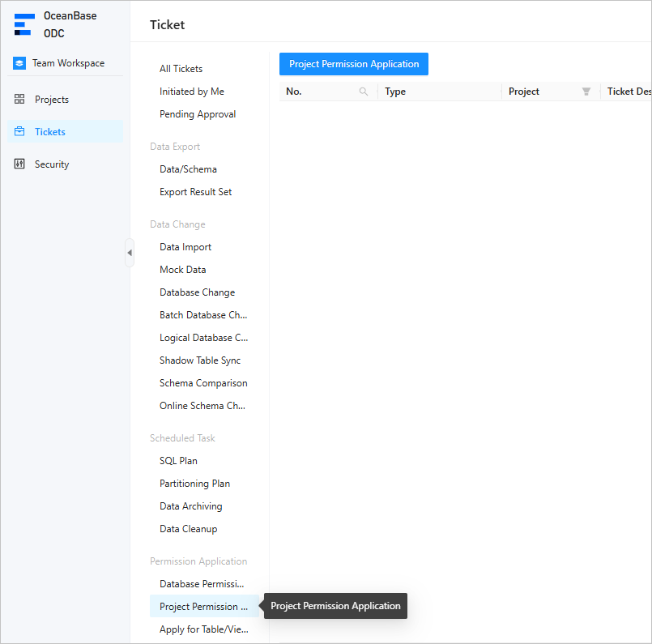Select SQL Plan under Scheduled Task
Screen dimensions: 652x644
pos(178,461)
